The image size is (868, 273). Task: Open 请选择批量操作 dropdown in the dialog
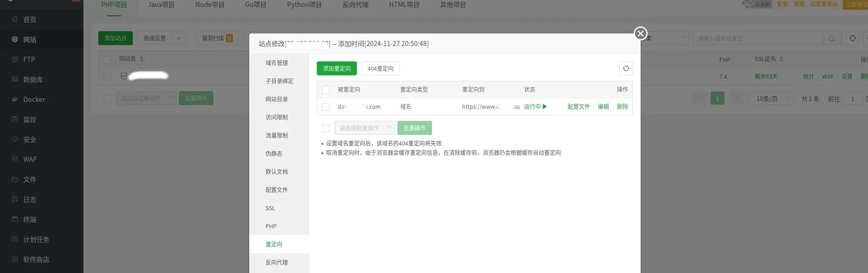pyautogui.click(x=365, y=128)
